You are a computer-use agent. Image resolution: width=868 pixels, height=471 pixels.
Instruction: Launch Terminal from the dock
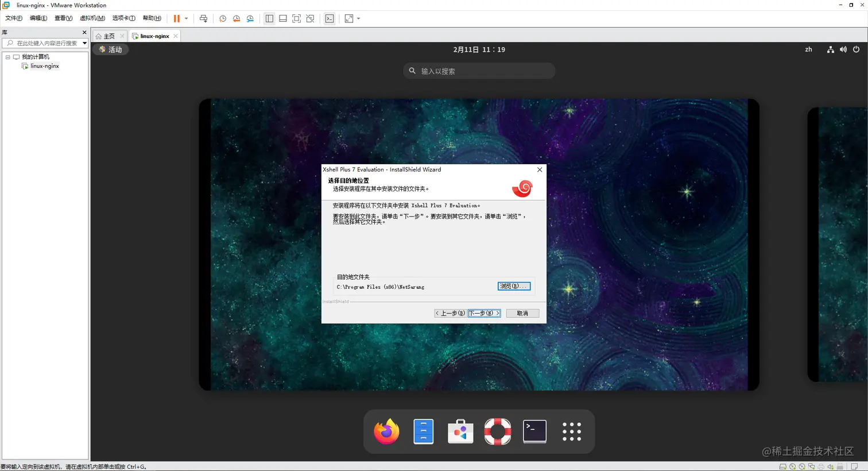point(534,431)
